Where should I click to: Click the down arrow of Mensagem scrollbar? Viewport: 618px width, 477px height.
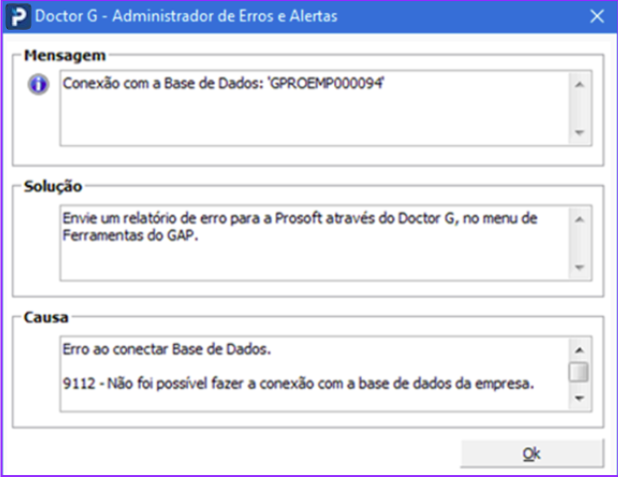point(579,132)
